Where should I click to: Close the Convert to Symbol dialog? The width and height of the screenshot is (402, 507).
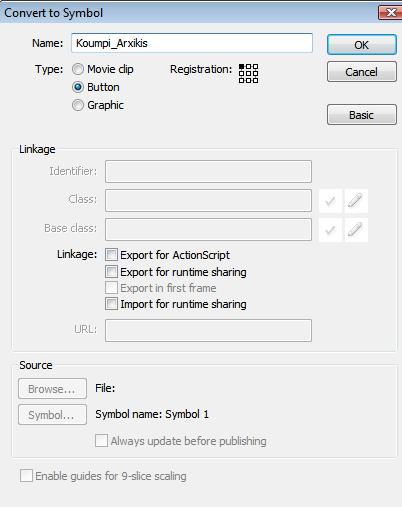391,13
